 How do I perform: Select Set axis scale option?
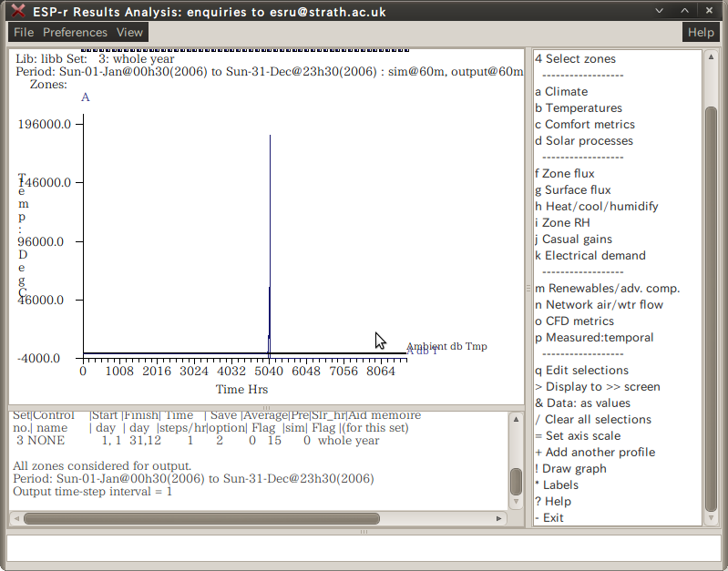click(582, 436)
